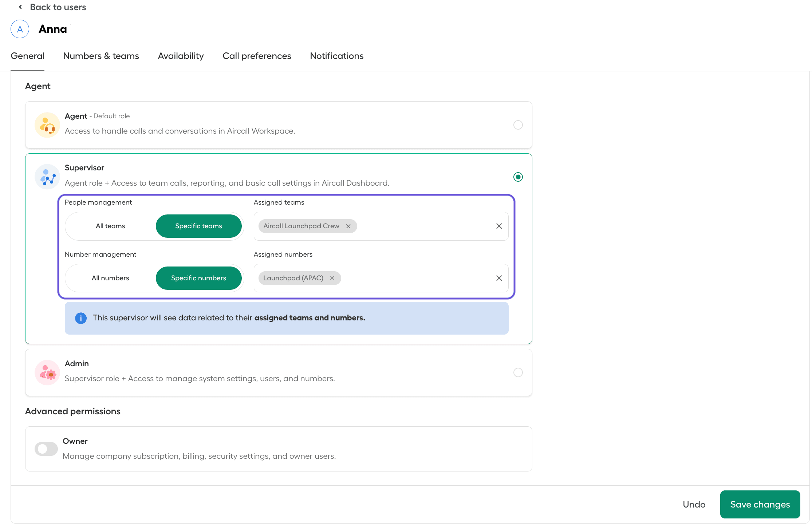This screenshot has height=525, width=812.
Task: Remove the Launchpad (APAC) number chip
Action: tap(332, 278)
